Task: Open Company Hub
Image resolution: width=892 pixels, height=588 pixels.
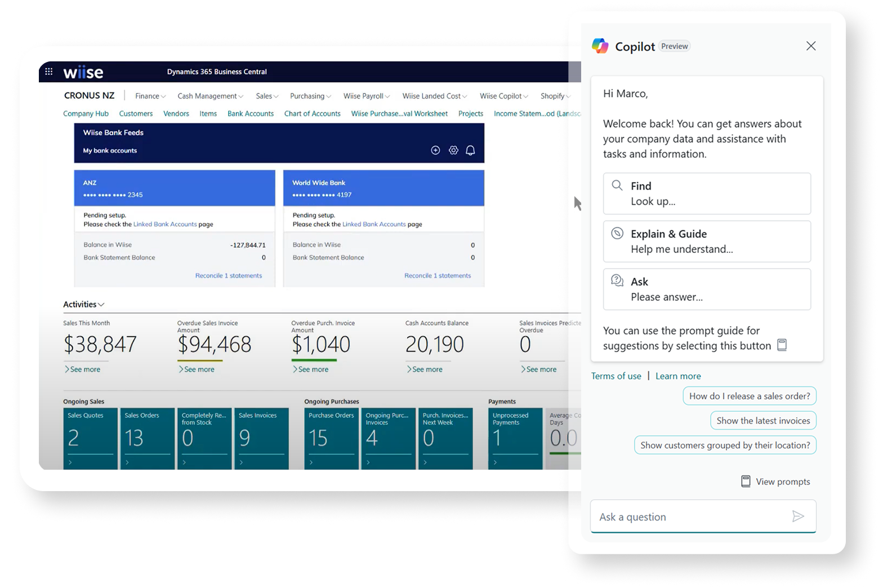Action: tap(86, 114)
